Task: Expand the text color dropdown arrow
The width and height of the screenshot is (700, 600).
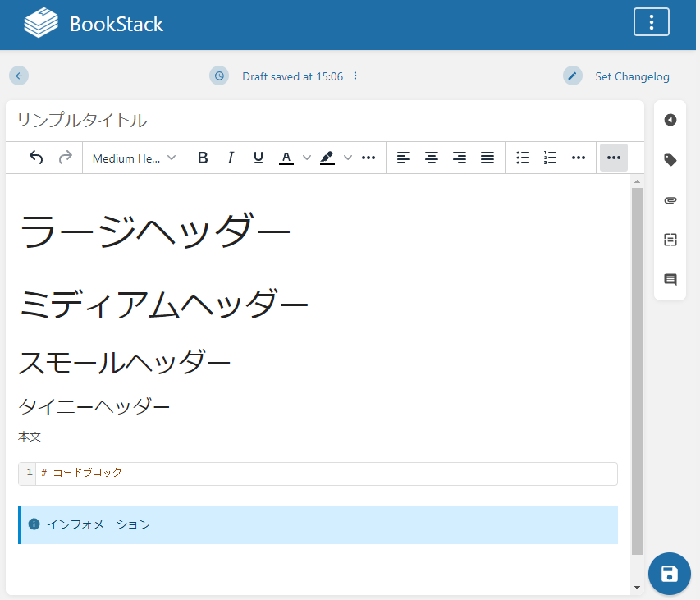Action: click(307, 158)
